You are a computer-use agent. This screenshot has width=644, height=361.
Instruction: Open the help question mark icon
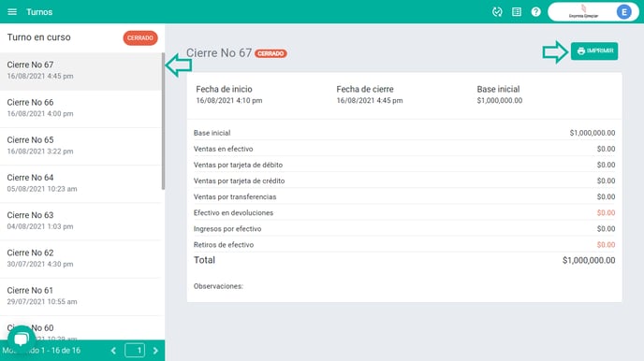pyautogui.click(x=535, y=12)
